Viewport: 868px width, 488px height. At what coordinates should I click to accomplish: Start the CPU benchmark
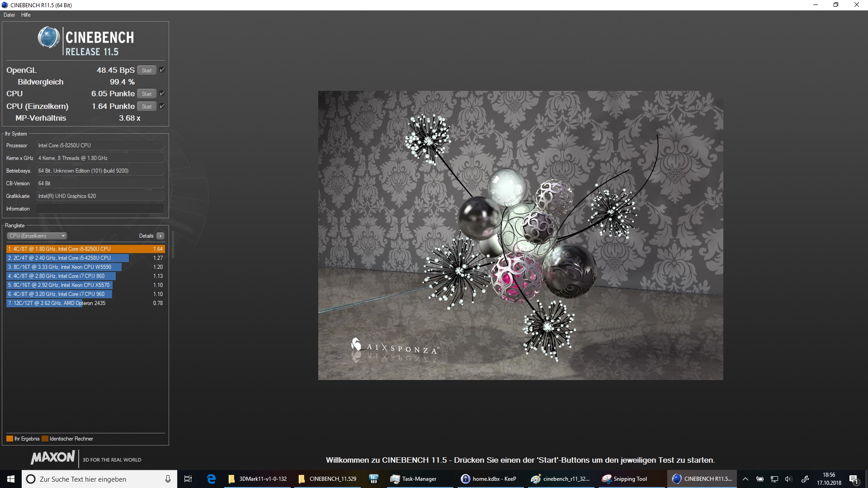[146, 94]
